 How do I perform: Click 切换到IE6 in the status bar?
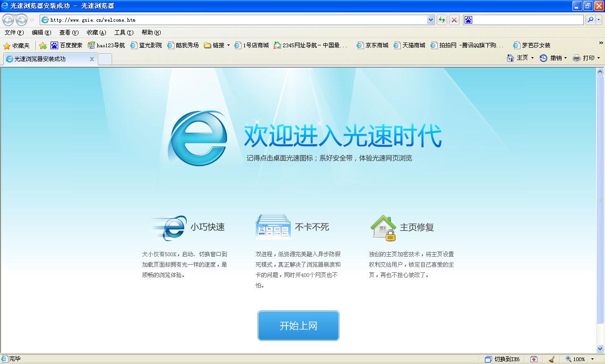503,359
